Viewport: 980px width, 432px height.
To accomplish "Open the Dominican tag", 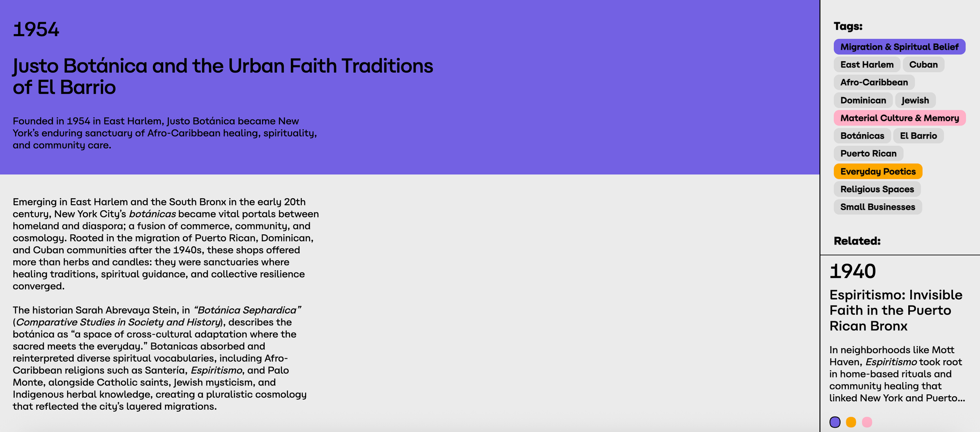I will [x=863, y=100].
